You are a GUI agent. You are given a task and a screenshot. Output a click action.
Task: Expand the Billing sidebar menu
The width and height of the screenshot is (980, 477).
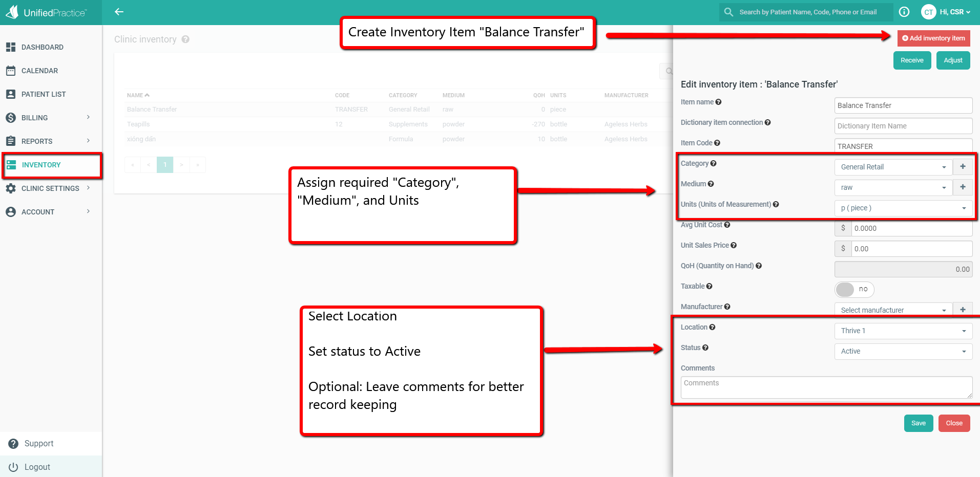(x=49, y=118)
